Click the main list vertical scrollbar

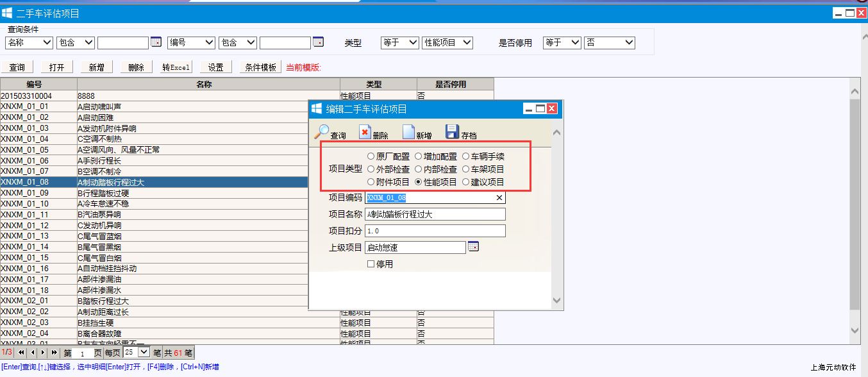855,205
